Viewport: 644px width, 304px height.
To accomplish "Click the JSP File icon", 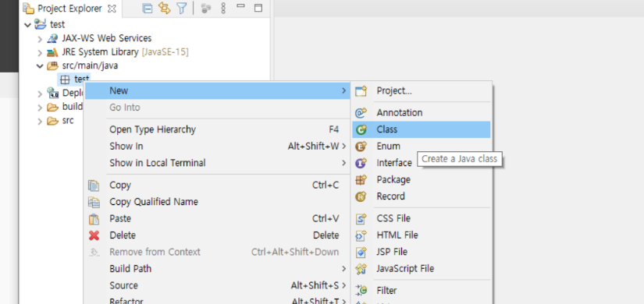I will [361, 252].
